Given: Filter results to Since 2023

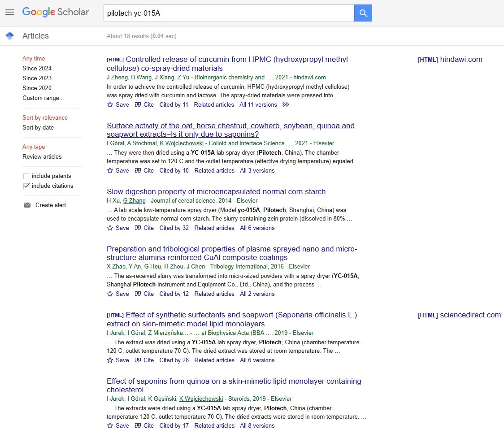Looking at the screenshot, I should (x=37, y=78).
